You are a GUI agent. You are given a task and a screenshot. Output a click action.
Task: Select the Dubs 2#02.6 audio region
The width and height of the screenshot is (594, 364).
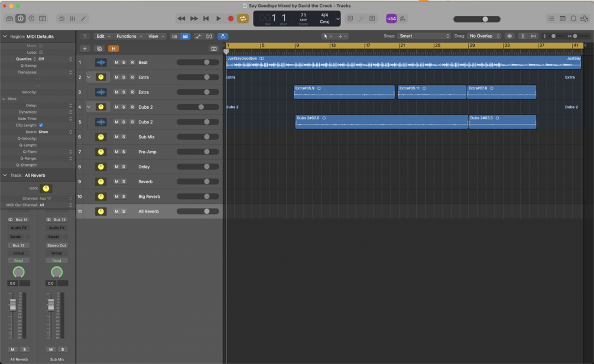pos(381,122)
